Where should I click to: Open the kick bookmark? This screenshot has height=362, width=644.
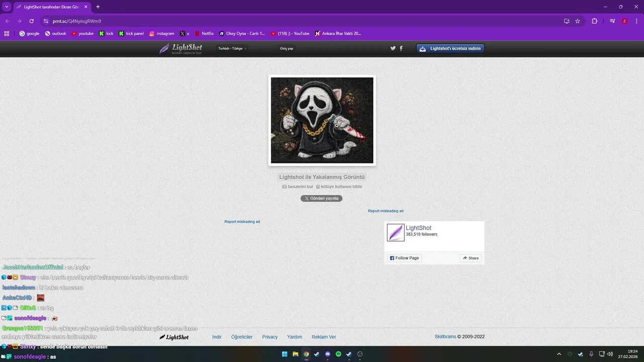(x=106, y=34)
